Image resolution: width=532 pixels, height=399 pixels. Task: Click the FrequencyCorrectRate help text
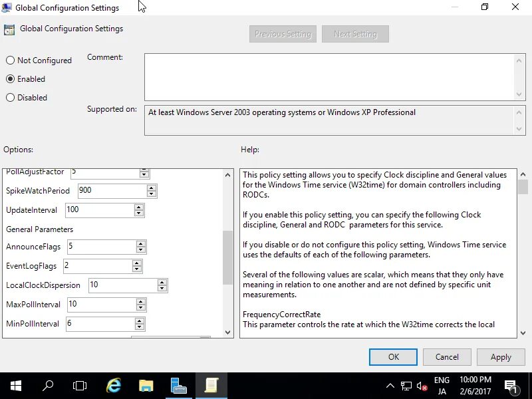281,315
